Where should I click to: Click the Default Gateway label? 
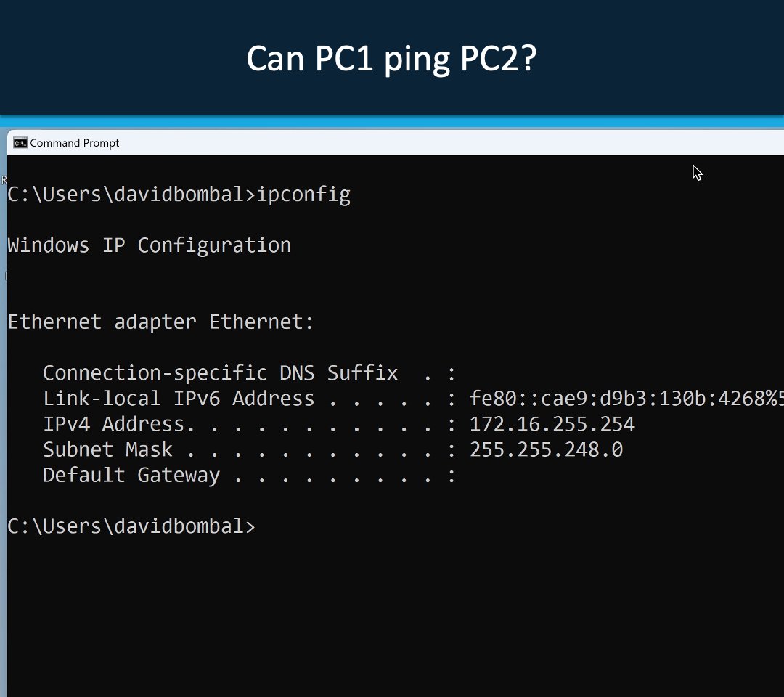[131, 476]
